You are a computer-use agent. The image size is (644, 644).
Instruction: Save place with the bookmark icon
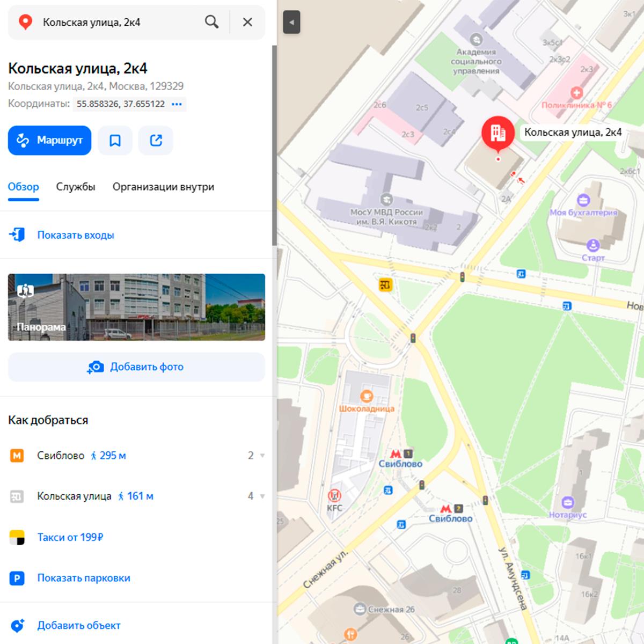point(115,141)
